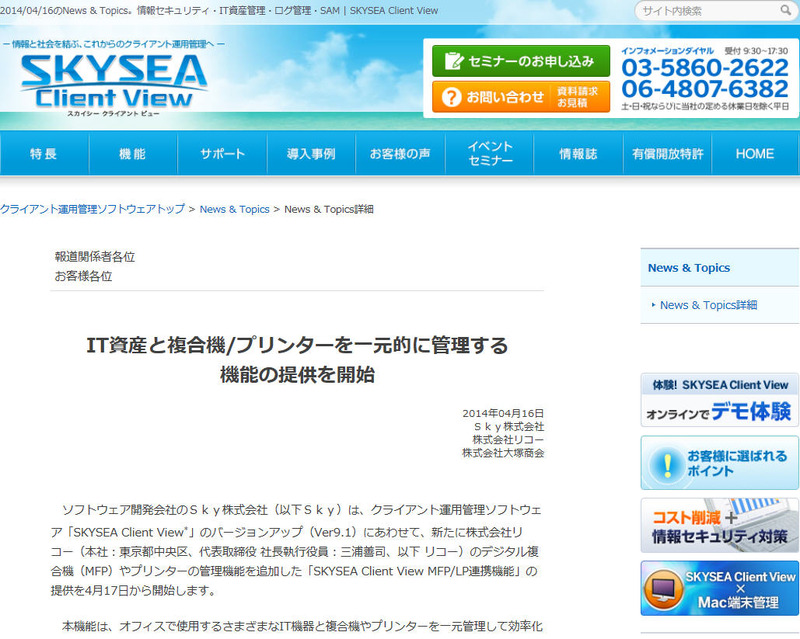Open the オンラインでデモ体験 banner
Viewport: 800px width, 639px height.
(x=719, y=400)
